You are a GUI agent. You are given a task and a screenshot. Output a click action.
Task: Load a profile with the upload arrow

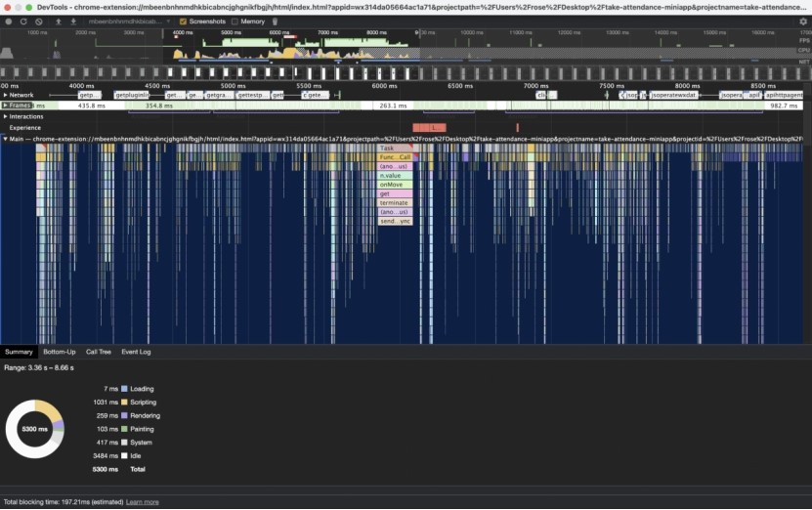(x=58, y=21)
